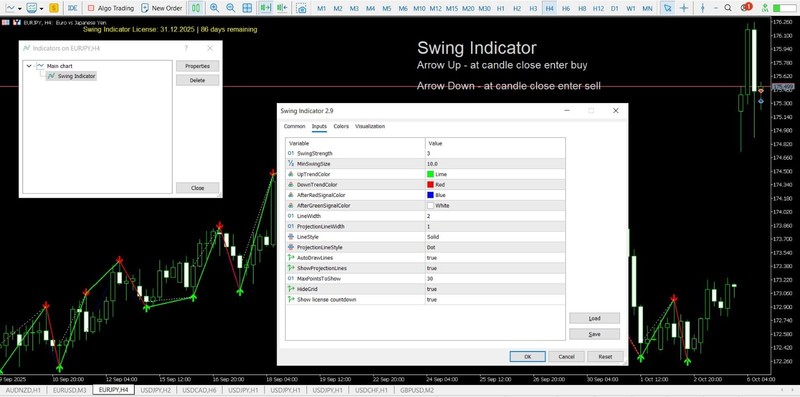
Task: Open ProjectionLineStyle Dot dropdown value
Action: pyautogui.click(x=495, y=247)
